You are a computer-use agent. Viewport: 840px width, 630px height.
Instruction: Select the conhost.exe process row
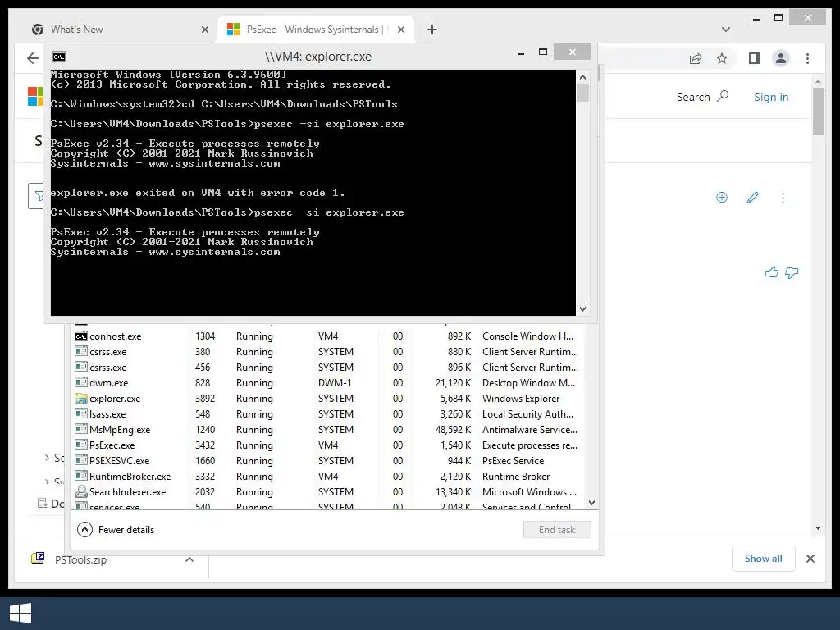click(328, 336)
